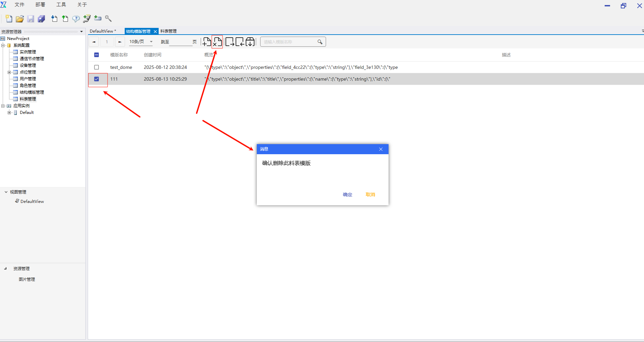The width and height of the screenshot is (644, 342).
Task: Collapse the 视图管理 section
Action: tap(6, 192)
